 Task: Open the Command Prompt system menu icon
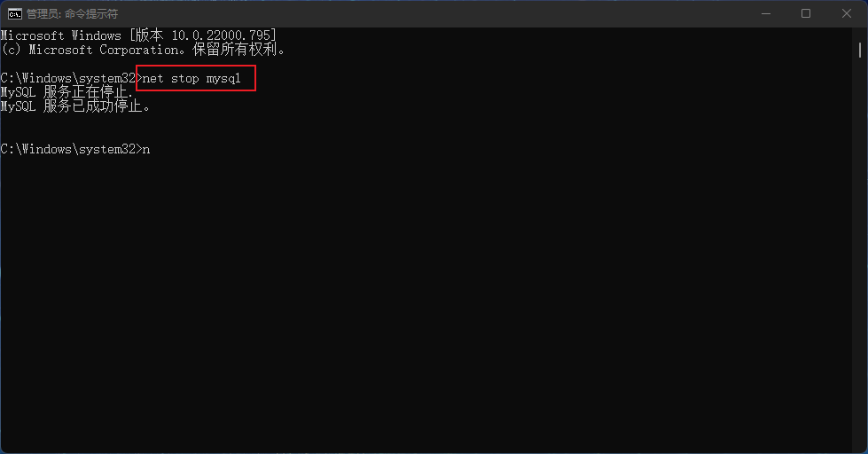point(14,14)
